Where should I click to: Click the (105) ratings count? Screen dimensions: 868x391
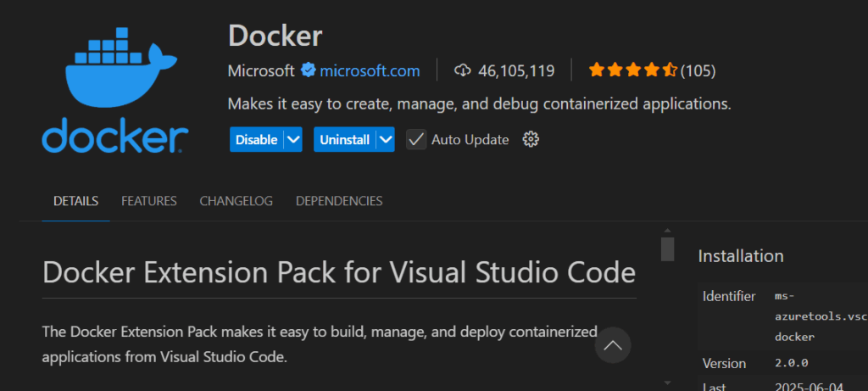pos(698,71)
